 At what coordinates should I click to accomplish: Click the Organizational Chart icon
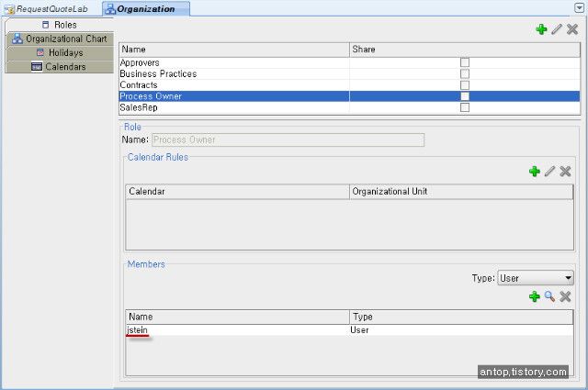17,39
